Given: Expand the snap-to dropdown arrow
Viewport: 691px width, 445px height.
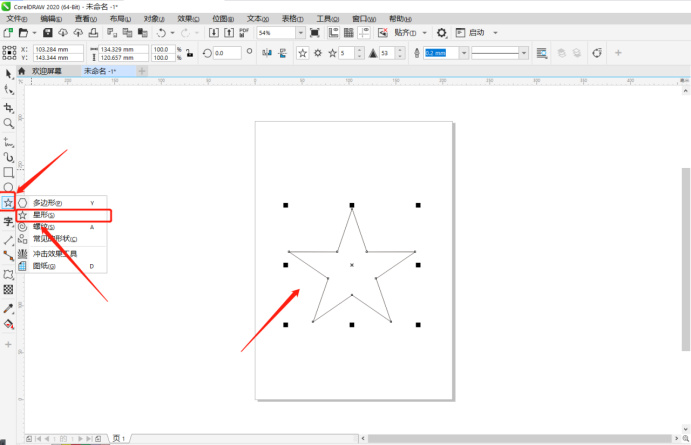Looking at the screenshot, I should pyautogui.click(x=425, y=33).
